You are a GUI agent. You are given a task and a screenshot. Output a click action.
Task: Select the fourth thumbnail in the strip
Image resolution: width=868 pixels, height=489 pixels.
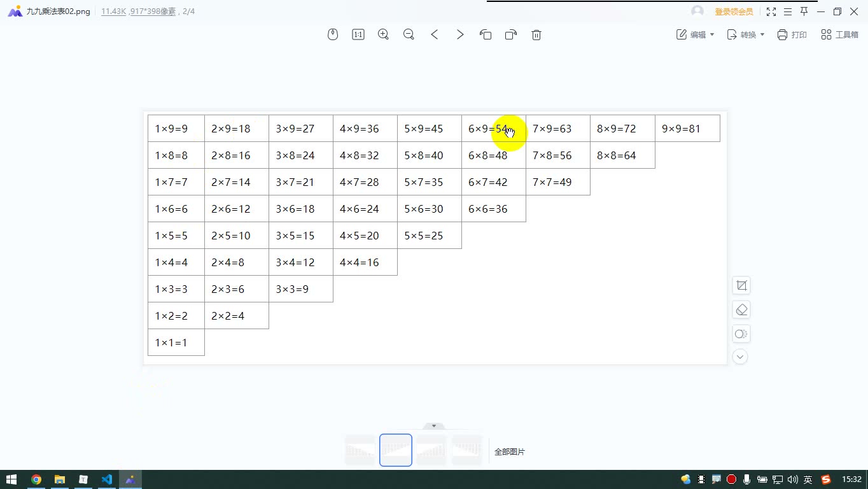467,450
